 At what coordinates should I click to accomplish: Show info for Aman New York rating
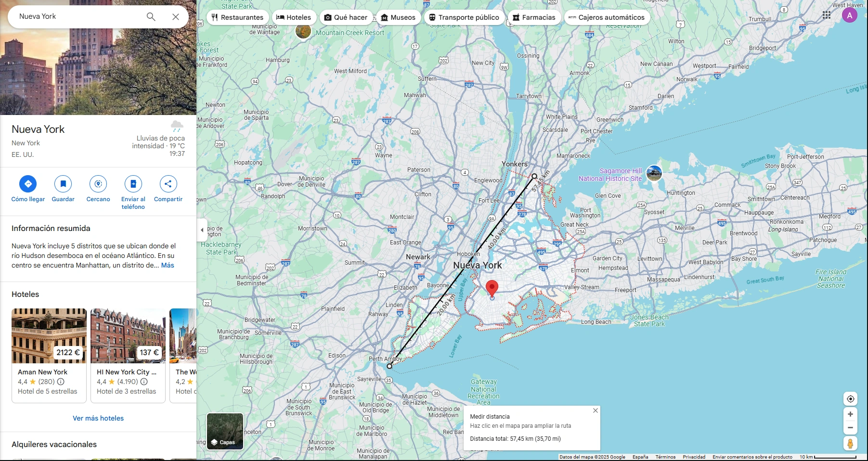pos(61,382)
